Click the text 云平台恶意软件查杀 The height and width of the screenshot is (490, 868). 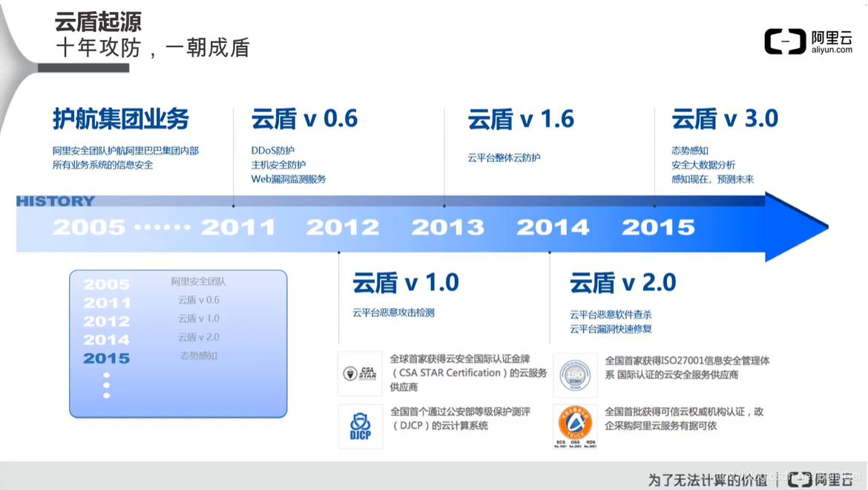point(611,315)
